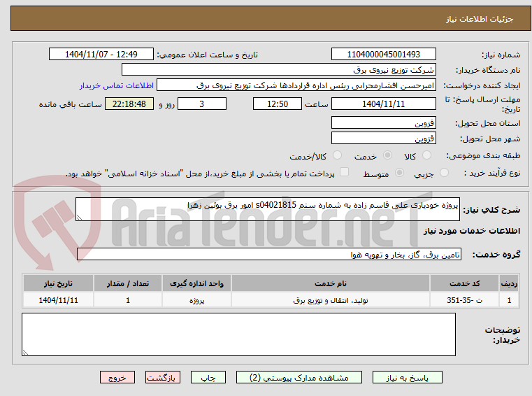532x396 pixels.
Task: Click the تعداد / مقدار column header
Action: [128, 283]
